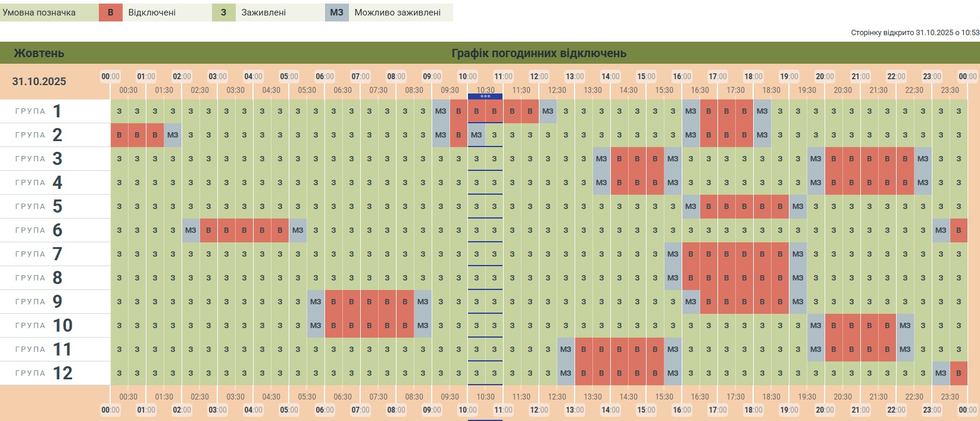Viewport: 980px width, 421px height.
Task: Click the "Жовтень" month header
Action: pyautogui.click(x=39, y=53)
